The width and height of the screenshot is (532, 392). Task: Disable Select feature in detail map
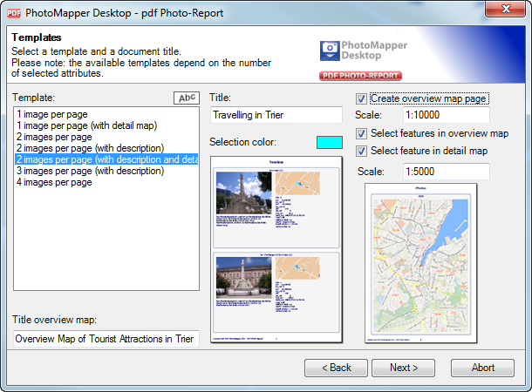point(362,151)
